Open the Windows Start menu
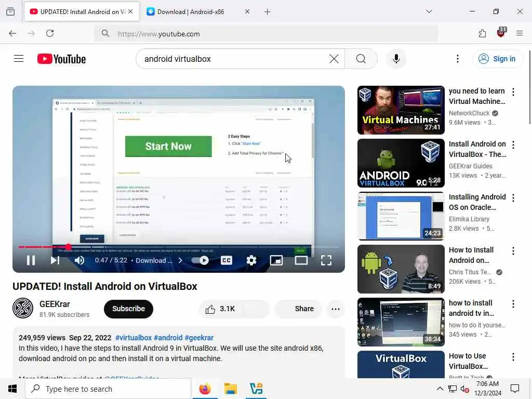The width and height of the screenshot is (532, 399). [x=12, y=389]
